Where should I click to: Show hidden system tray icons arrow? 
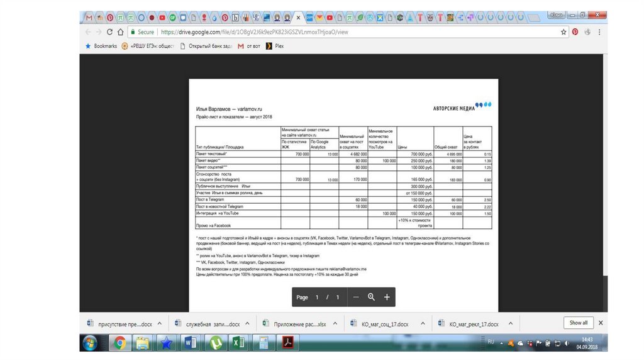click(501, 343)
